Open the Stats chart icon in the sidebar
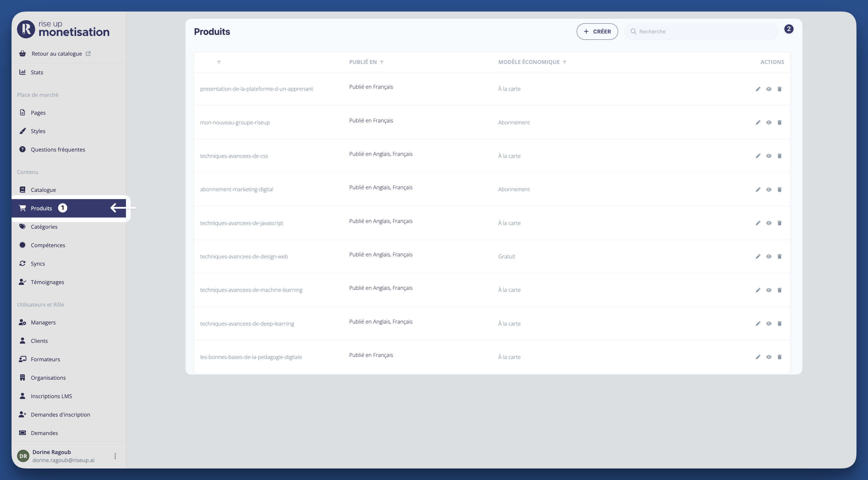 (22, 72)
